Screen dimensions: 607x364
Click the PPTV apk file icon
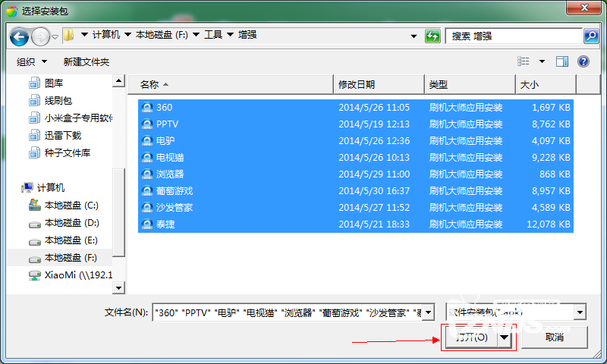click(147, 124)
